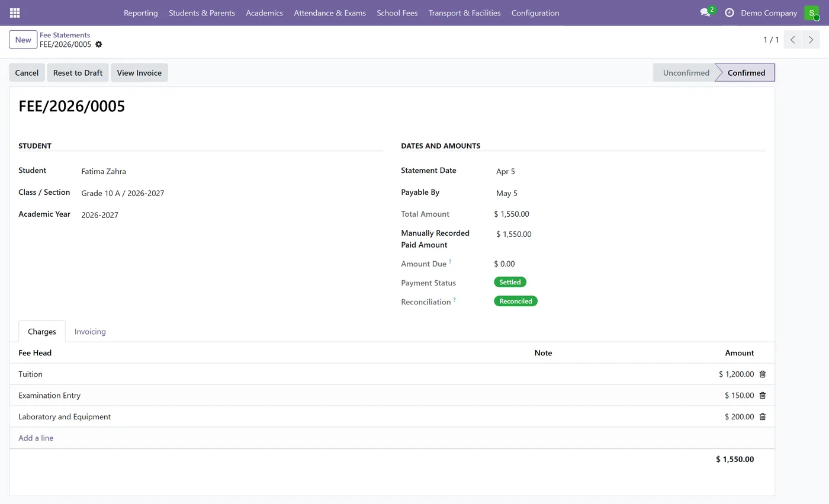829x504 pixels.
Task: Click the record pager 1 / 1
Action: tap(771, 40)
